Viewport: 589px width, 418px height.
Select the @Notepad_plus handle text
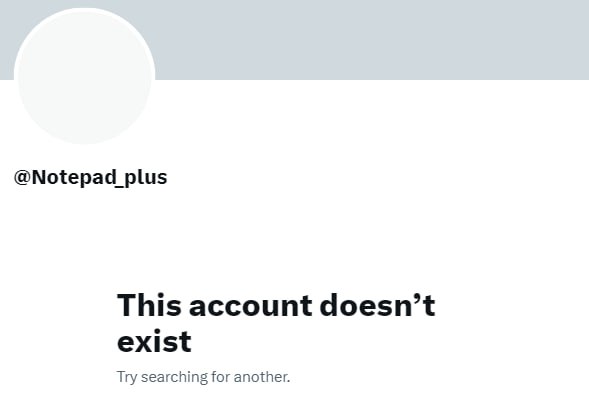(91, 177)
